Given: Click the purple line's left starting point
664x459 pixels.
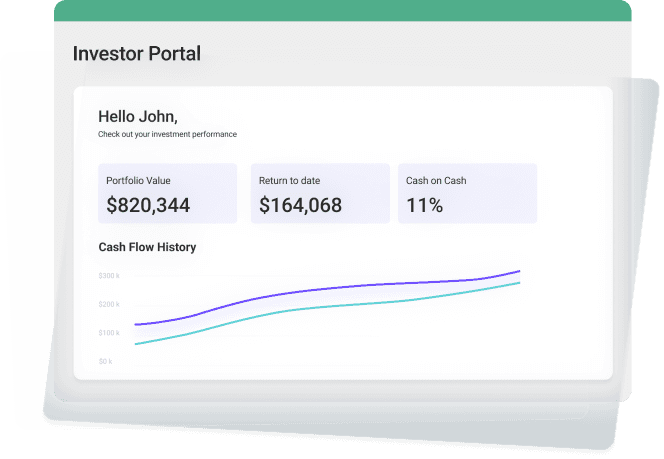Looking at the screenshot, I should (x=135, y=324).
